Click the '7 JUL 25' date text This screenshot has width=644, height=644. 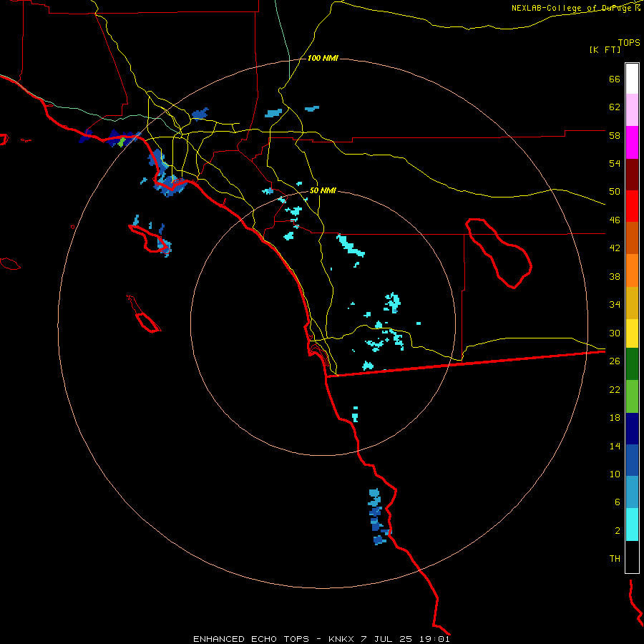386,639
